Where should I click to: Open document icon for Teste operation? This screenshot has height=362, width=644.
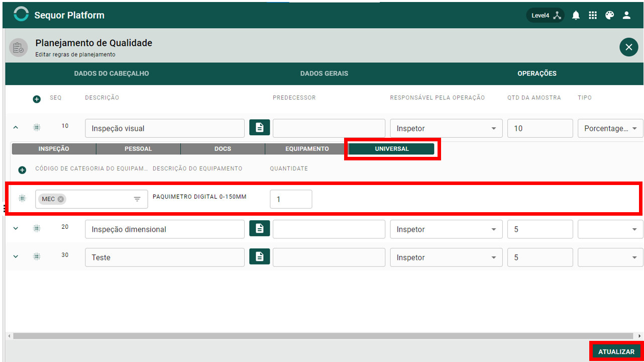260,257
